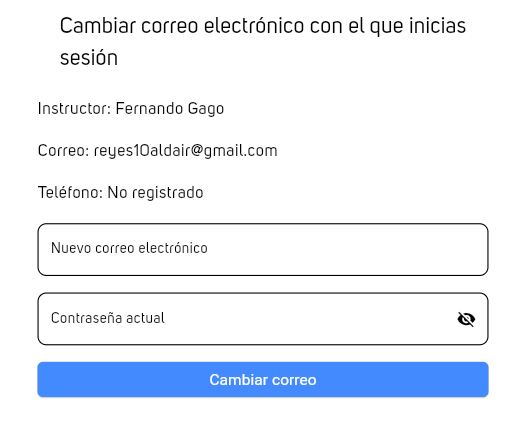Click the word electrónico in the heading
530x423 pixels.
(254, 26)
